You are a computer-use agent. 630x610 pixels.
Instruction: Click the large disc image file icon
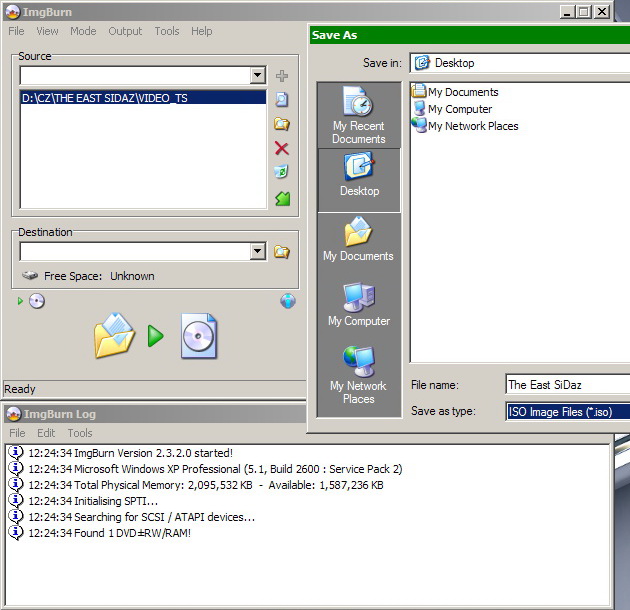[x=198, y=336]
